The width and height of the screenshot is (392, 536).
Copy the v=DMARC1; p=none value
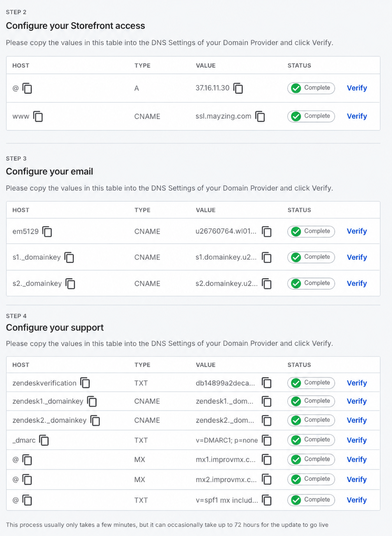[267, 440]
